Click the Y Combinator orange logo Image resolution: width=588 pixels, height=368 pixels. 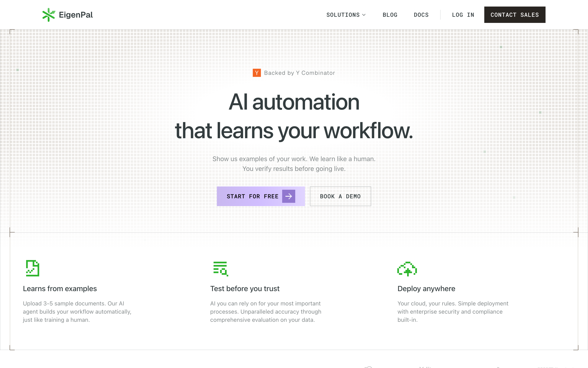click(x=257, y=73)
